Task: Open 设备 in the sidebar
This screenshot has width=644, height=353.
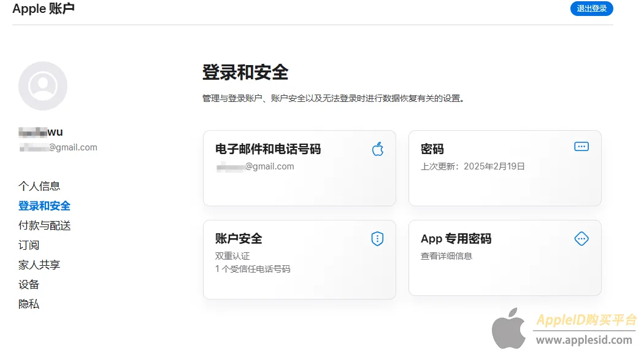Action: [x=29, y=284]
